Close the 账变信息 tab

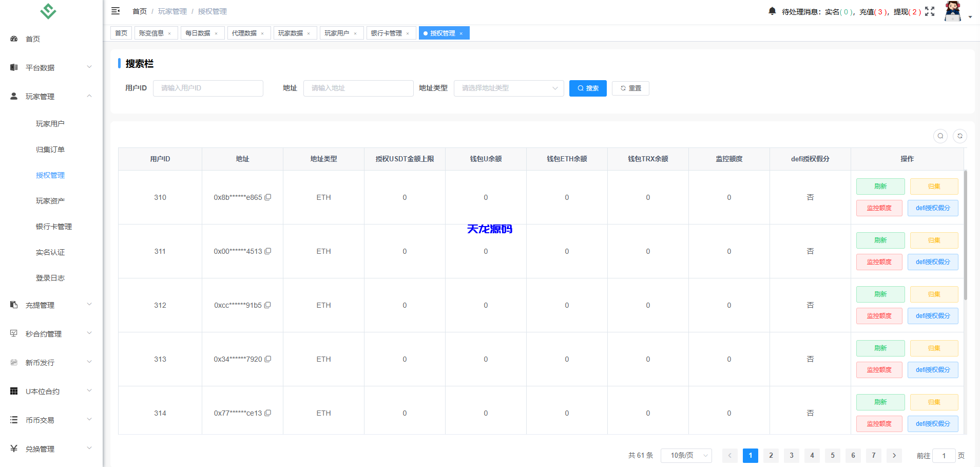[x=169, y=33]
